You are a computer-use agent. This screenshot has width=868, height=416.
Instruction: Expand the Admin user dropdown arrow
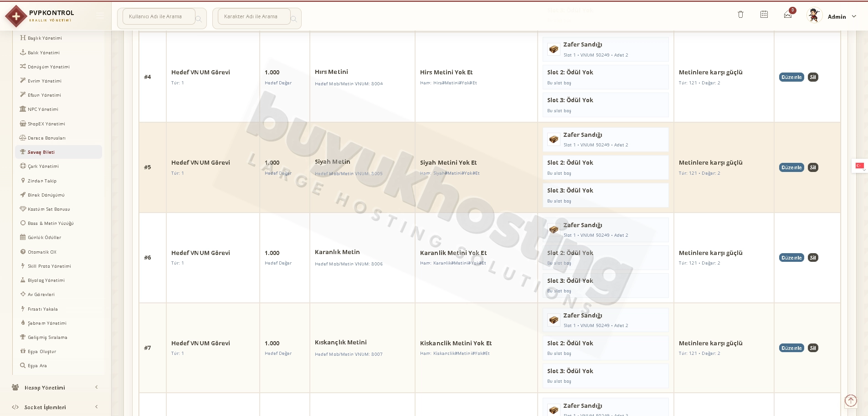854,16
